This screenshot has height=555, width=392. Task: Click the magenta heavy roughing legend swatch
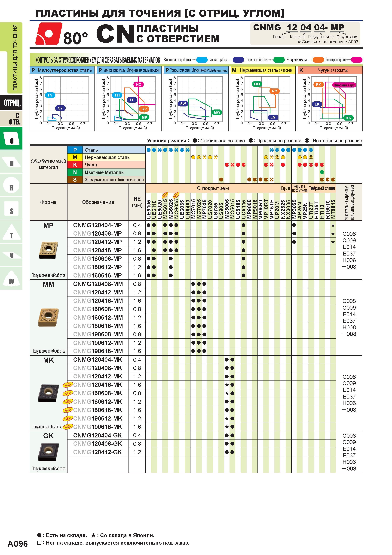click(x=357, y=60)
